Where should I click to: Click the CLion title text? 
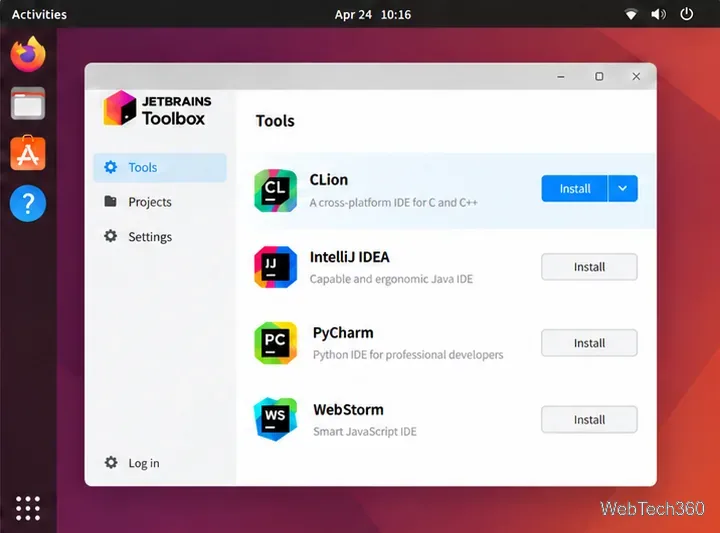(x=329, y=180)
